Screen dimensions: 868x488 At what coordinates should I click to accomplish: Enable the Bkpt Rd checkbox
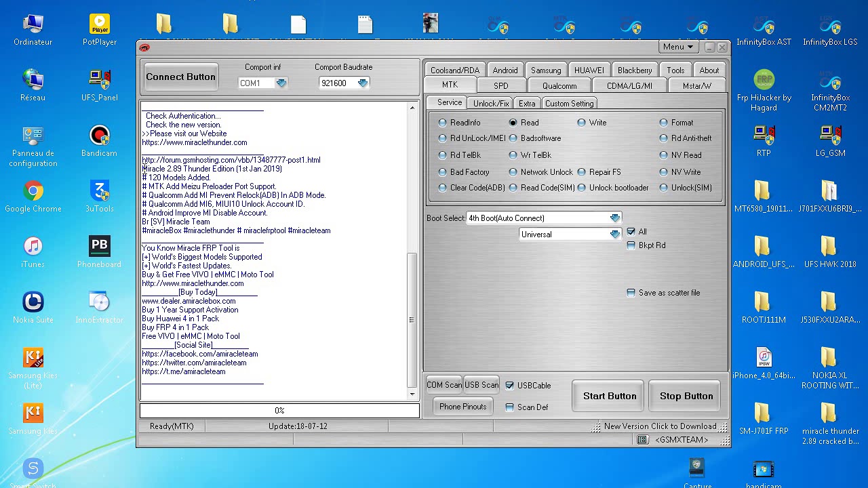pos(631,245)
